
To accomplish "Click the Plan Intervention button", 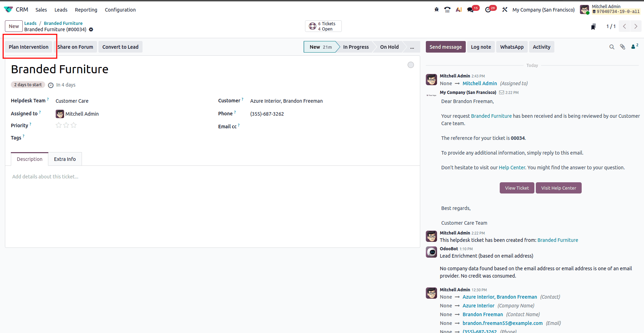I will tap(29, 47).
